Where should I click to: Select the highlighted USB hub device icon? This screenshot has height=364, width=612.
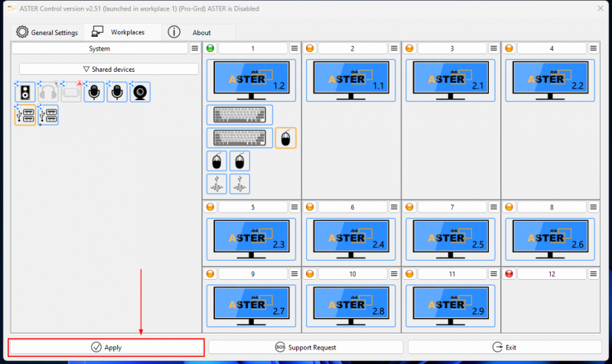[x=24, y=115]
